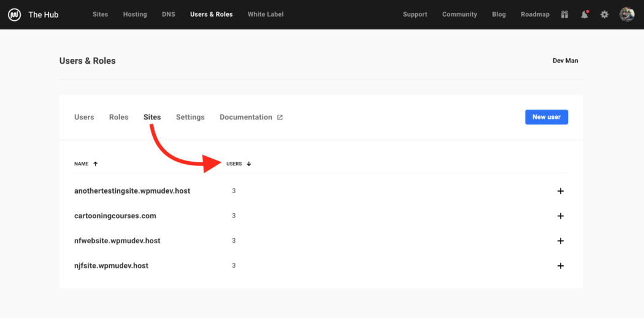Sort by Users descending arrow
This screenshot has width=644, height=318.
[x=248, y=164]
